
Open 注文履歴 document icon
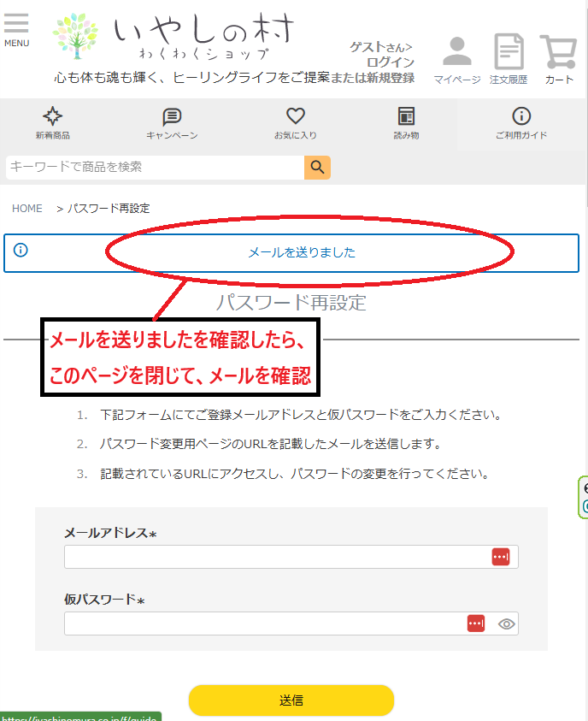pos(509,53)
